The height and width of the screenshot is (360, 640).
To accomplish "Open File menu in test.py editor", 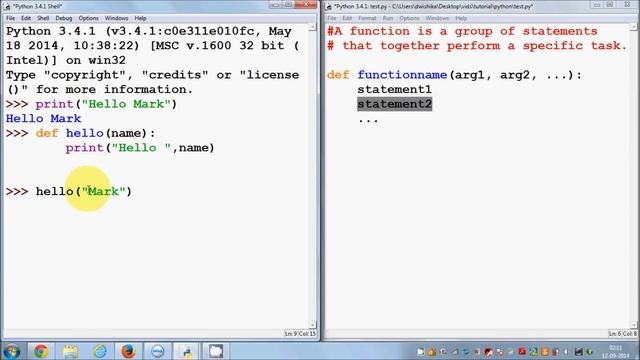I will point(332,18).
